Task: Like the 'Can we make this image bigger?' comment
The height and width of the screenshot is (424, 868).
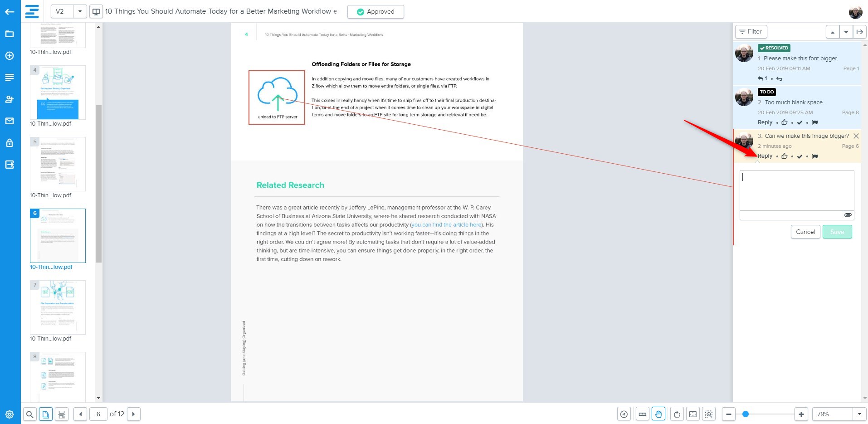Action: [x=785, y=156]
